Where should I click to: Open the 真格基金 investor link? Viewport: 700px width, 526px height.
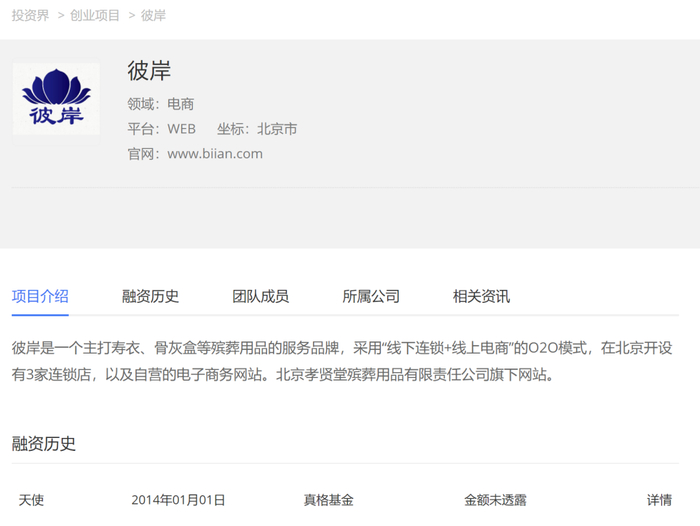pyautogui.click(x=329, y=500)
